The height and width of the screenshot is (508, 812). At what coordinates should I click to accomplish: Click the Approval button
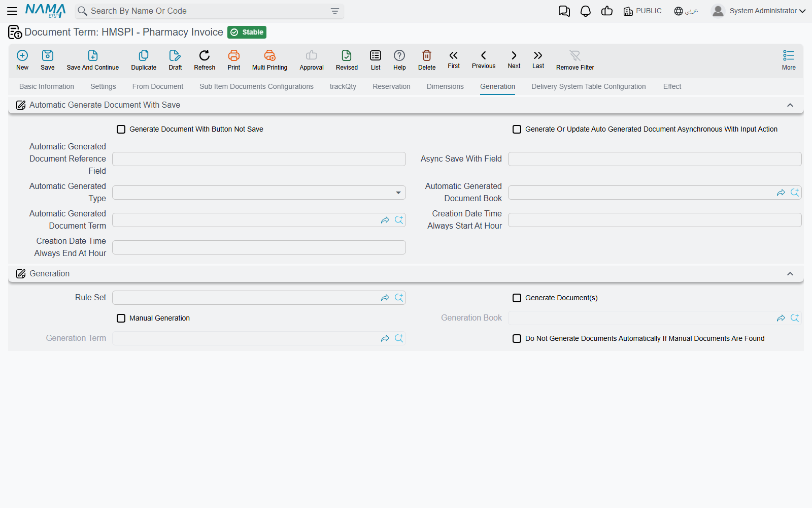click(x=312, y=60)
